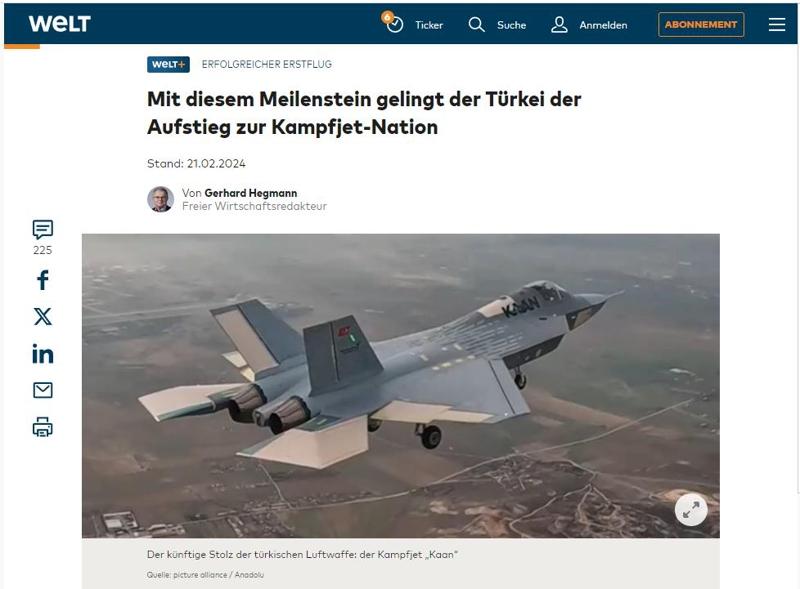The width and height of the screenshot is (800, 589).
Task: Share article on LinkedIn
Action: (x=43, y=353)
